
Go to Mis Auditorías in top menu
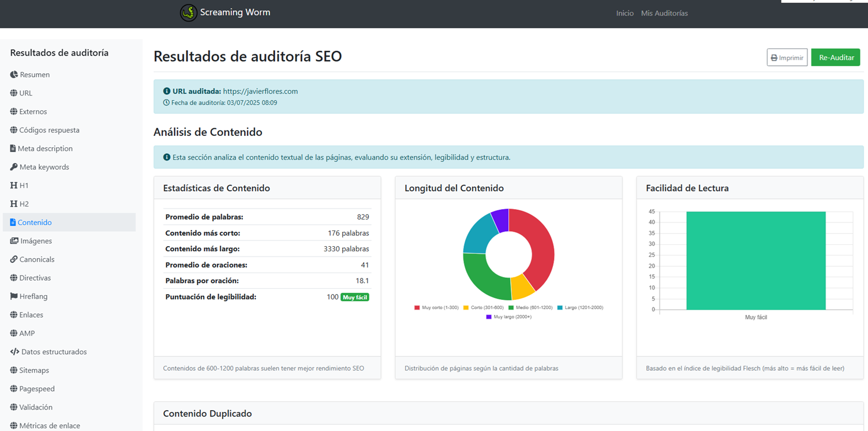(664, 13)
